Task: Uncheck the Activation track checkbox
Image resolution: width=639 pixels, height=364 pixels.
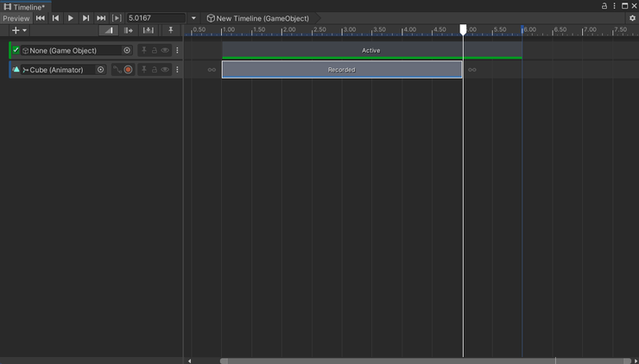Action: (16, 50)
